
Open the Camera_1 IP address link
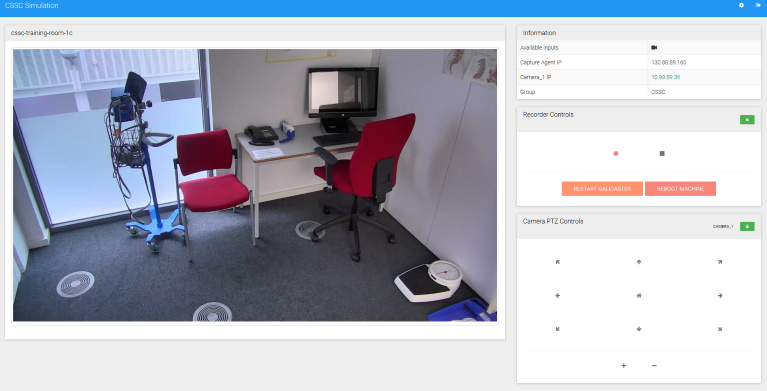point(666,77)
